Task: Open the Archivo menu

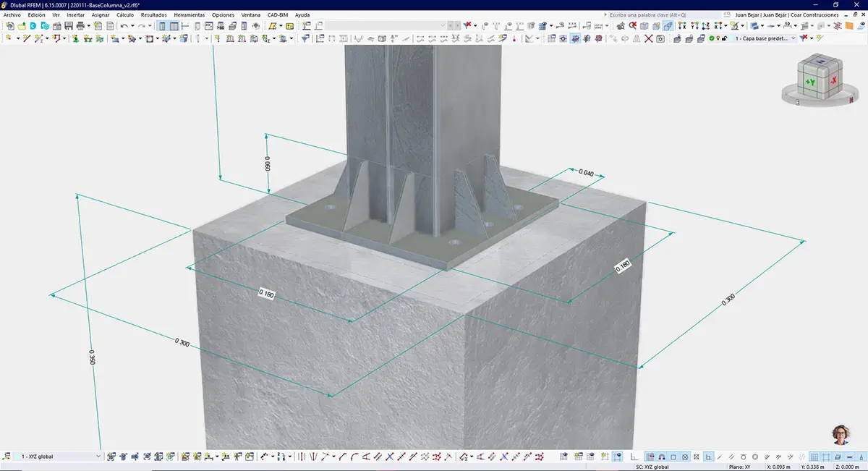Action: [12, 14]
